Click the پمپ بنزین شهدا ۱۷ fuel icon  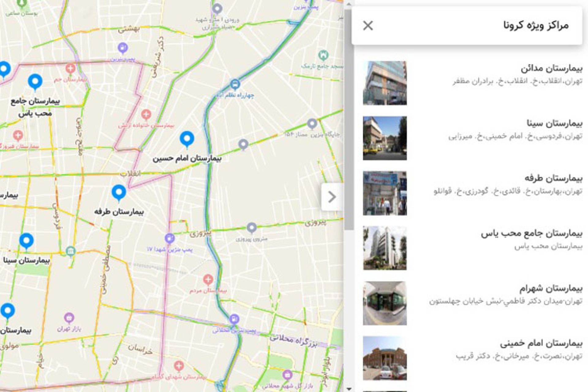point(169,238)
